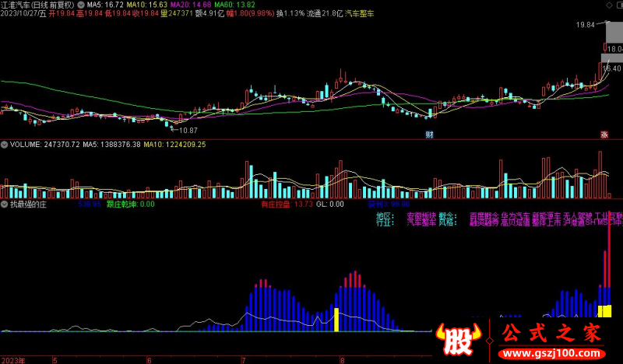623x364 pixels.
Task: Click the 涨 marker on the chart
Action: coord(604,135)
